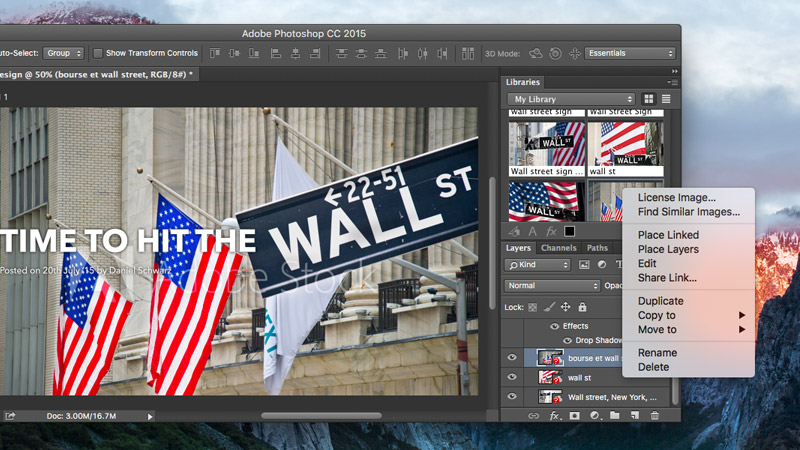Viewport: 800px width, 450px height.
Task: Switch Libraries panel to grid view
Action: tap(649, 99)
